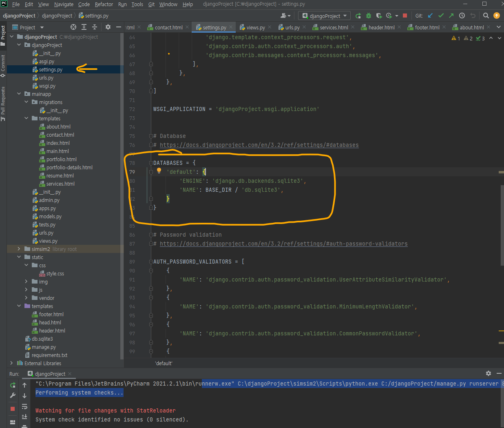Rerun icon in the Run panel
This screenshot has height=428, width=504.
click(13, 385)
